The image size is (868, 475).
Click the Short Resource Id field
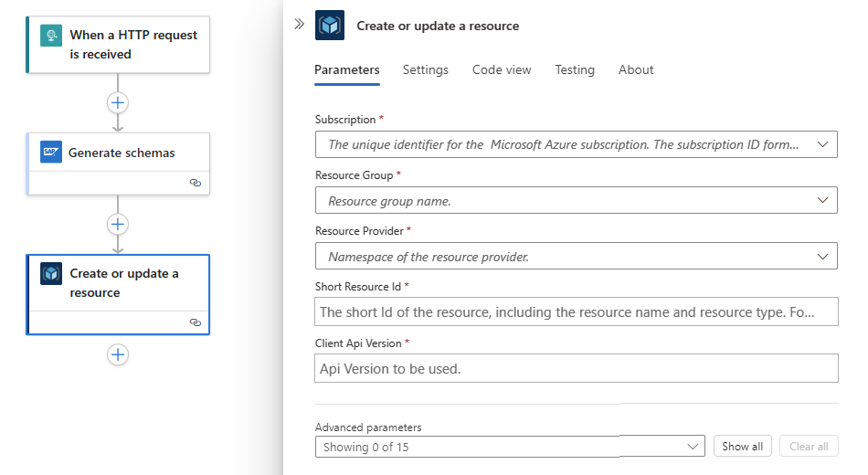[576, 311]
